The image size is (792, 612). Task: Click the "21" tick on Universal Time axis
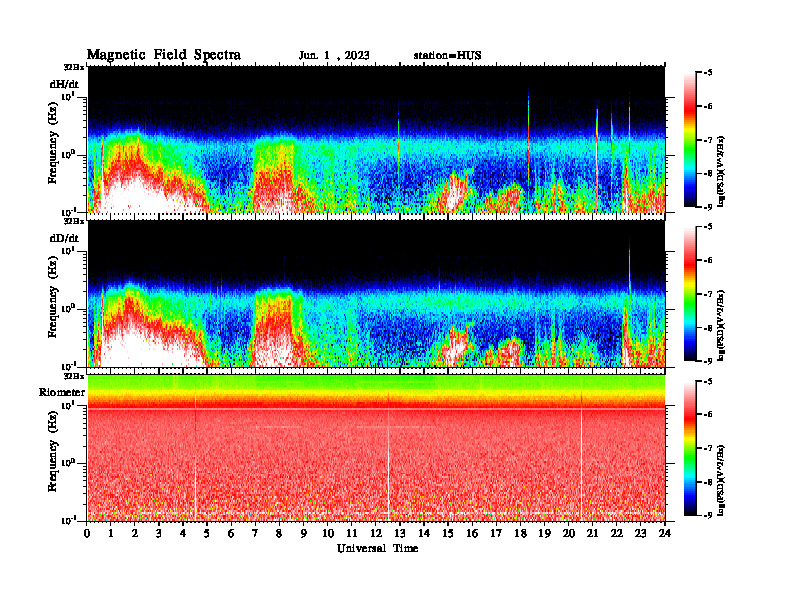(592, 534)
